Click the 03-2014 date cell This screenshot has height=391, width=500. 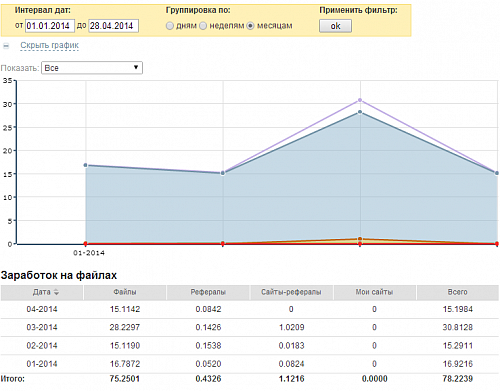(42, 327)
